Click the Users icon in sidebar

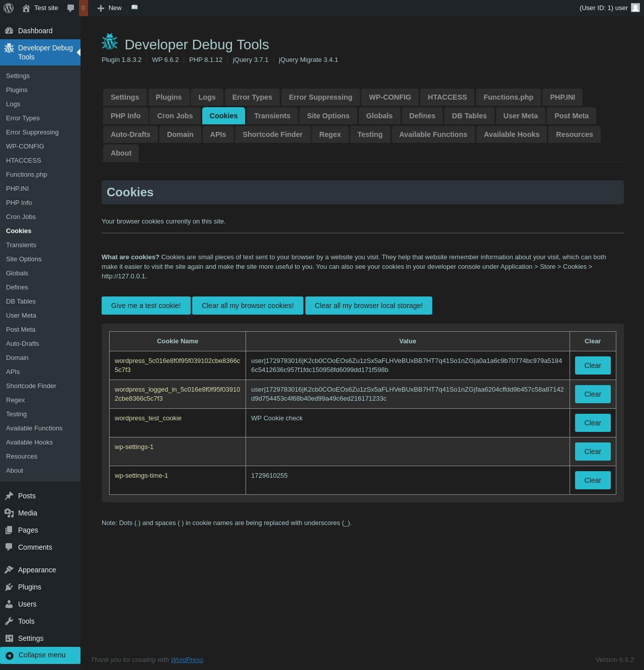9,604
